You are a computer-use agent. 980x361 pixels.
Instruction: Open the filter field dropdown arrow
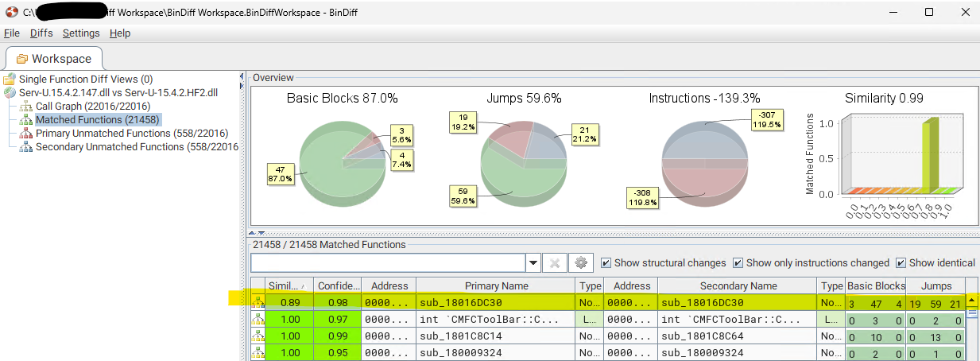(533, 263)
